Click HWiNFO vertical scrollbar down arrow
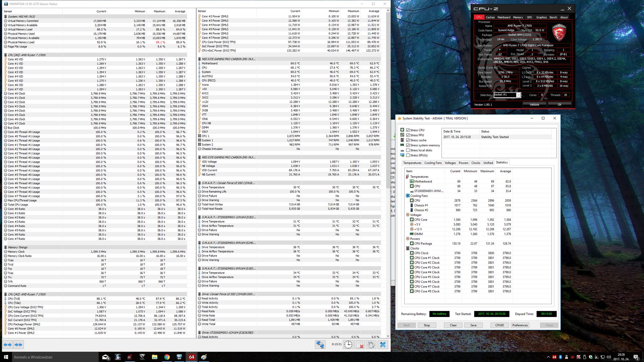This screenshot has height=362, width=644. [x=388, y=336]
